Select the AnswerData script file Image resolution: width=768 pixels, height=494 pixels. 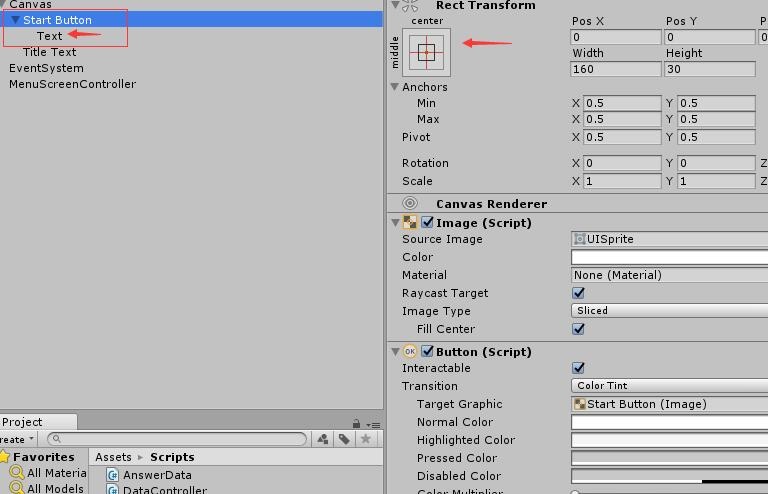coord(157,474)
